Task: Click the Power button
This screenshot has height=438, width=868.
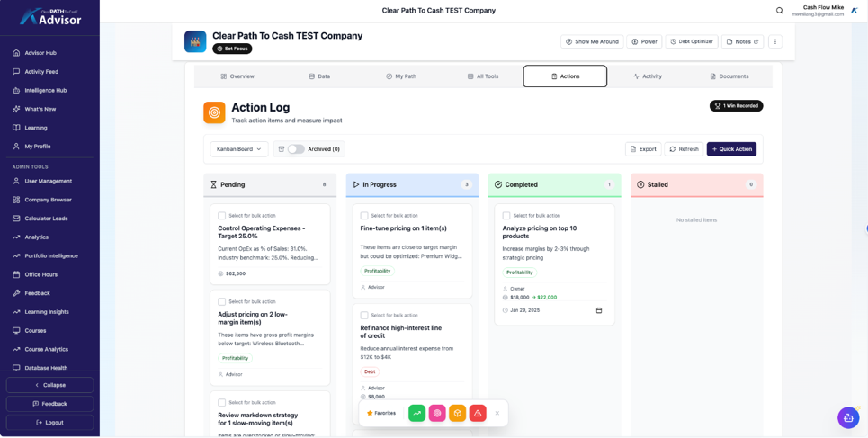Action: coord(644,41)
